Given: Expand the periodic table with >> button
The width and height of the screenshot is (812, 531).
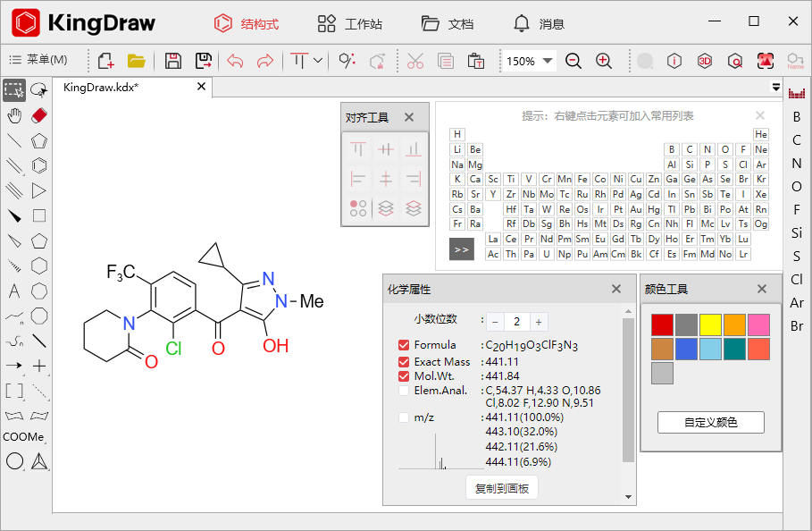Looking at the screenshot, I should [x=461, y=250].
